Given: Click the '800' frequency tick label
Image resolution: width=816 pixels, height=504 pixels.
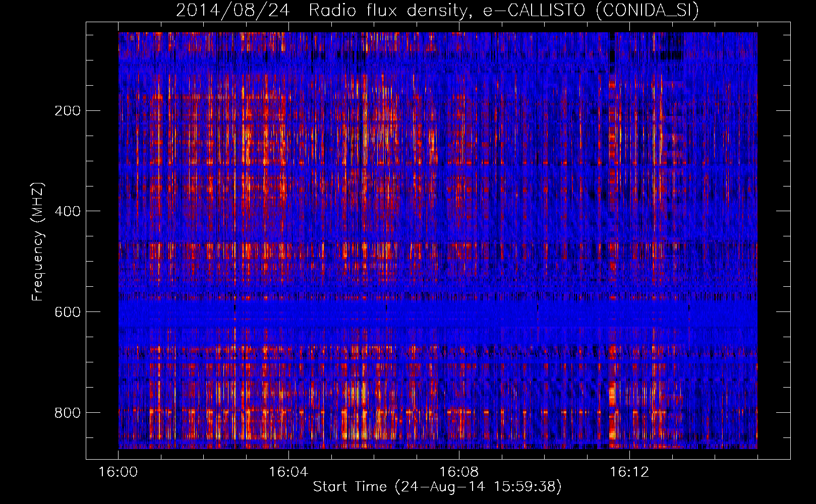Looking at the screenshot, I should click(68, 413).
